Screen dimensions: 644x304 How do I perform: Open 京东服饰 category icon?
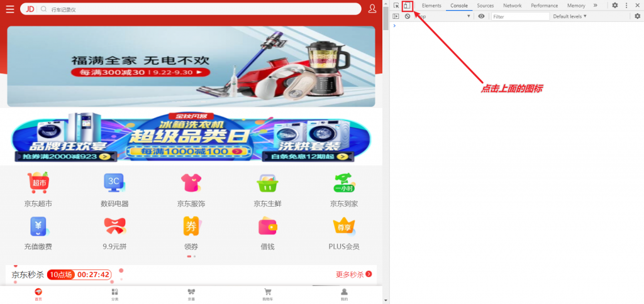(x=191, y=183)
